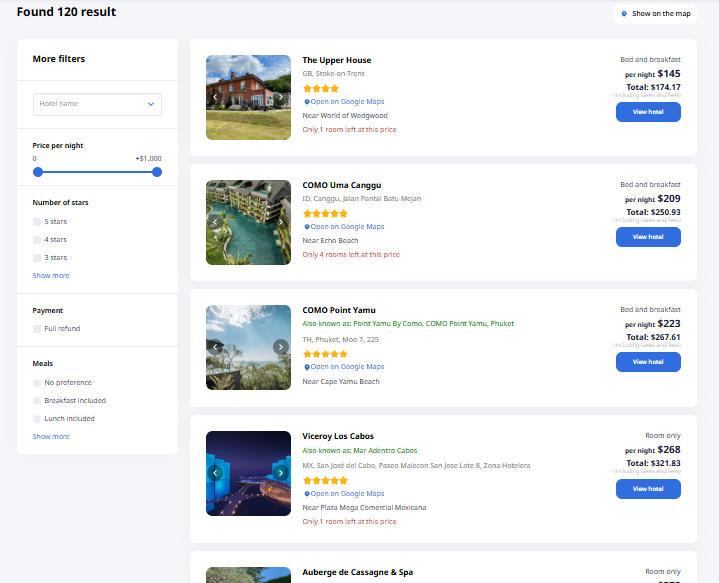Enable the Full refund checkbox
This screenshot has height=583, width=719.
(x=37, y=329)
